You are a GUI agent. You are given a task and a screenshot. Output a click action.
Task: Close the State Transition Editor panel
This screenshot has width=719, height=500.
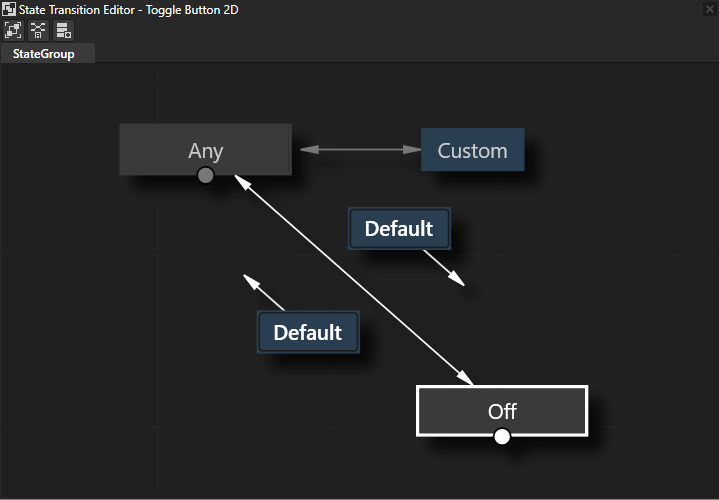(708, 9)
